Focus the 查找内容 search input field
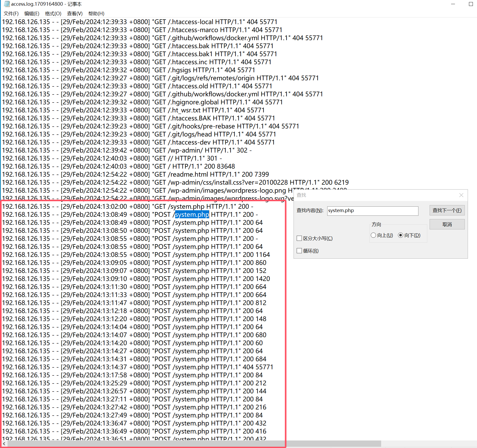Viewport: 477px width, 448px height. [373, 211]
